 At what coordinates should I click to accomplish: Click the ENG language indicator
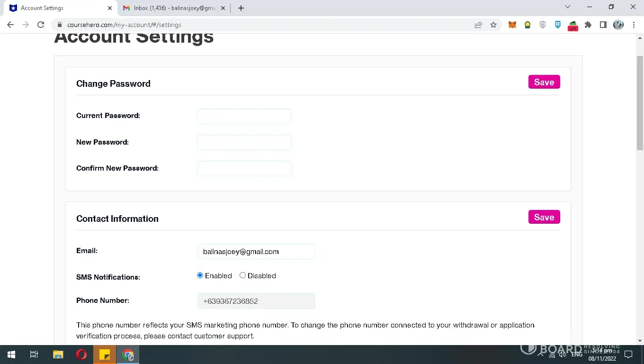pyautogui.click(x=577, y=355)
